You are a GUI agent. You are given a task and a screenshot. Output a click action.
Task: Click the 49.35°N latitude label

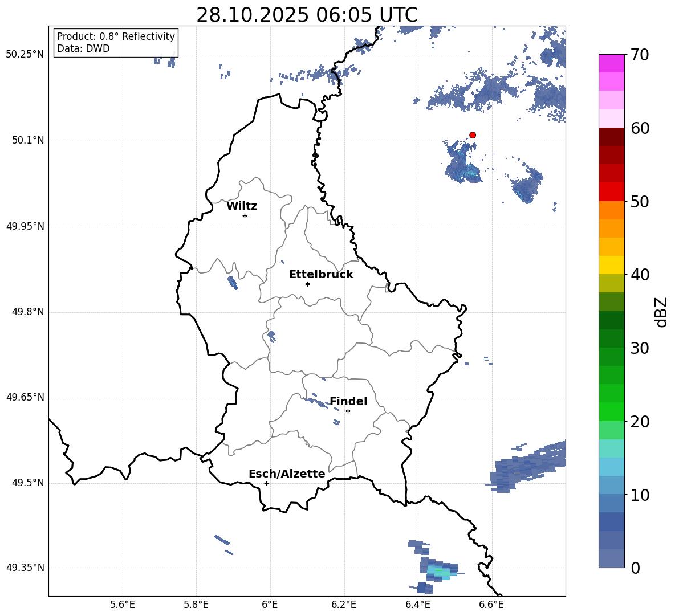25,568
